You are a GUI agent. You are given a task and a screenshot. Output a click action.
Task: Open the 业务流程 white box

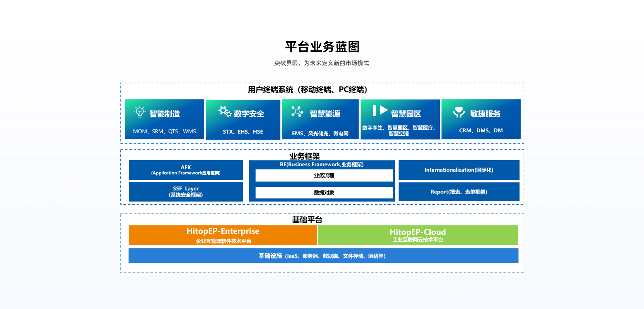coord(324,176)
